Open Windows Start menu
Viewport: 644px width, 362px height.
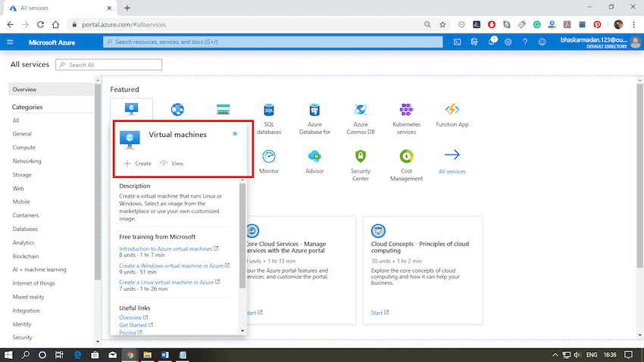[8, 355]
